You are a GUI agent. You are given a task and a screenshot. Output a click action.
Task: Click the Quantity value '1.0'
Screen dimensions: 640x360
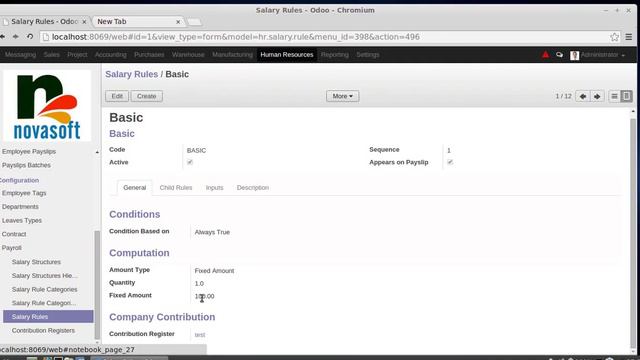point(199,284)
